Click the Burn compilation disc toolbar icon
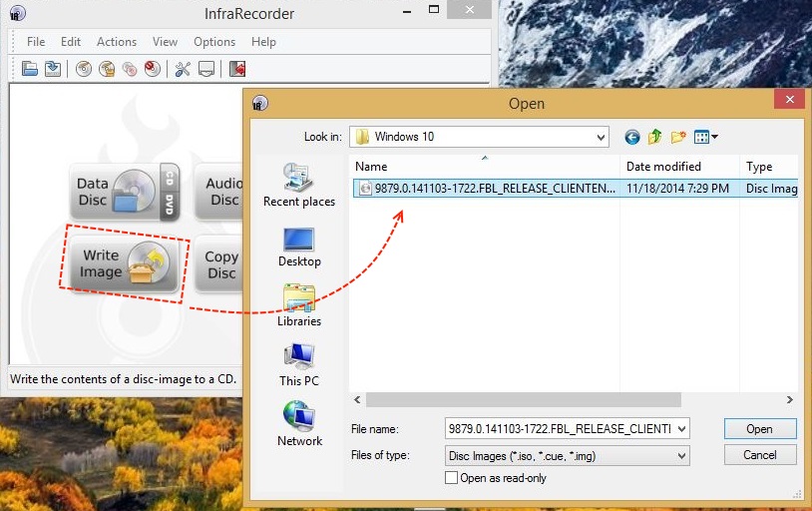The width and height of the screenshot is (812, 511). tap(84, 69)
